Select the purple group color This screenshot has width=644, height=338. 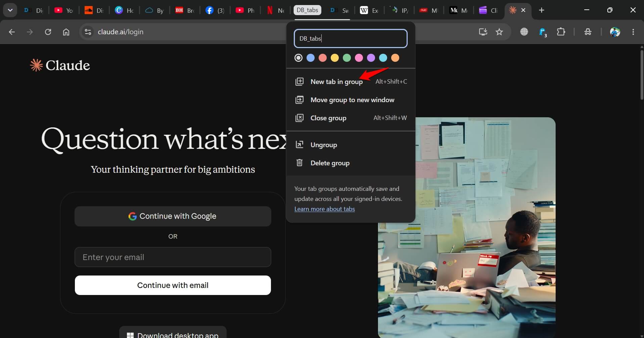pyautogui.click(x=371, y=58)
